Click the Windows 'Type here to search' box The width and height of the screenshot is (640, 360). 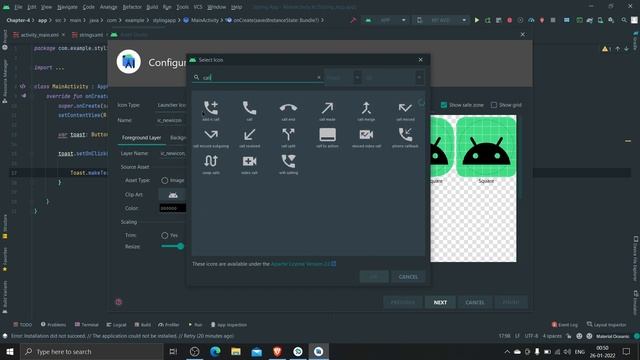(x=92, y=351)
